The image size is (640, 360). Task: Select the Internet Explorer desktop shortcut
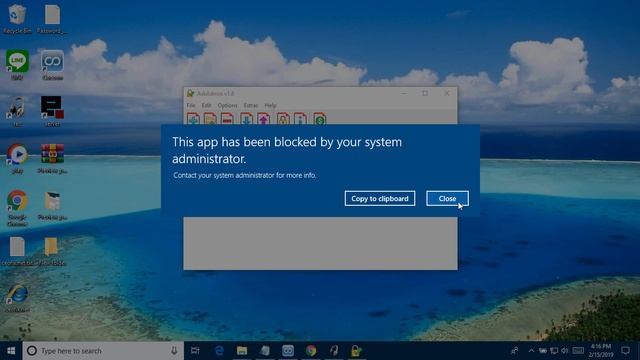pos(17,298)
